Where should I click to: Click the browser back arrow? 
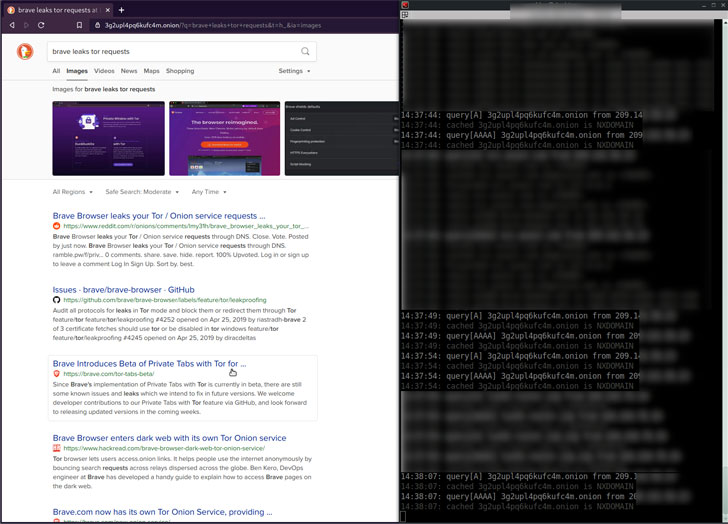[x=12, y=23]
